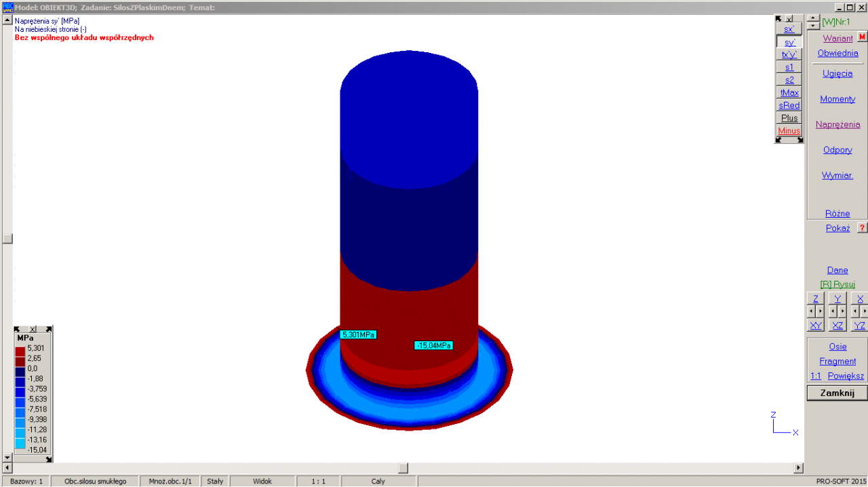Click the XY plane view button
This screenshot has width=868, height=487.
tap(816, 326)
